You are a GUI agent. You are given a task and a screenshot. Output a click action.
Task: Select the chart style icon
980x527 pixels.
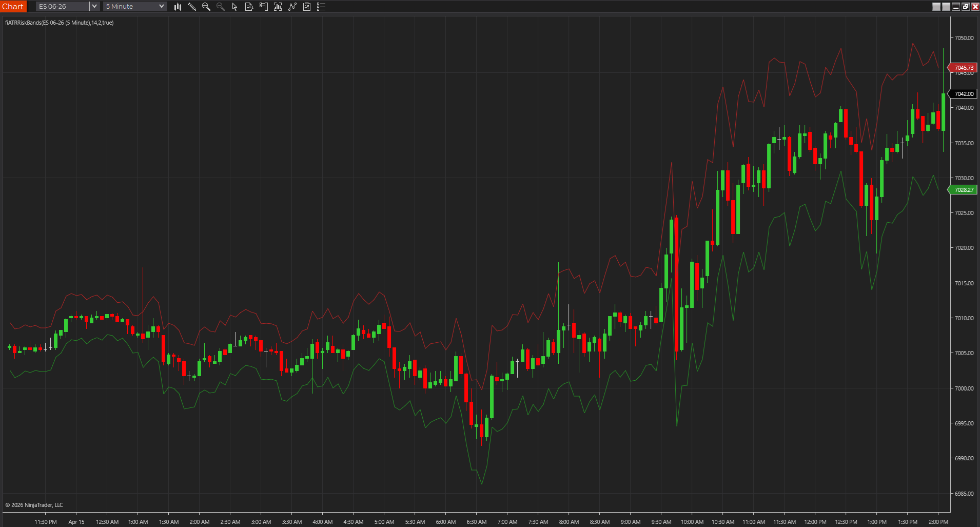coord(178,6)
